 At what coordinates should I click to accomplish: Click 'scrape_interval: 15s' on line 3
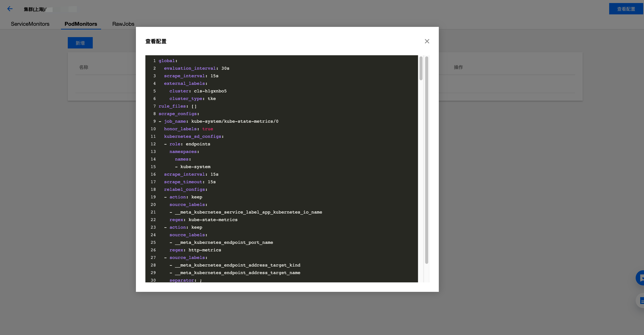[191, 76]
